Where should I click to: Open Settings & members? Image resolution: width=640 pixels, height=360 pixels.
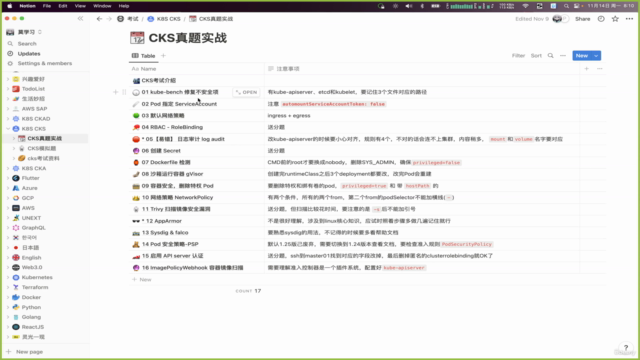click(44, 63)
